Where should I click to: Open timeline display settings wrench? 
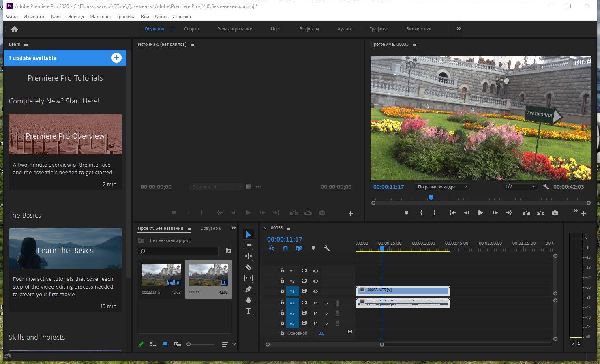pos(327,248)
